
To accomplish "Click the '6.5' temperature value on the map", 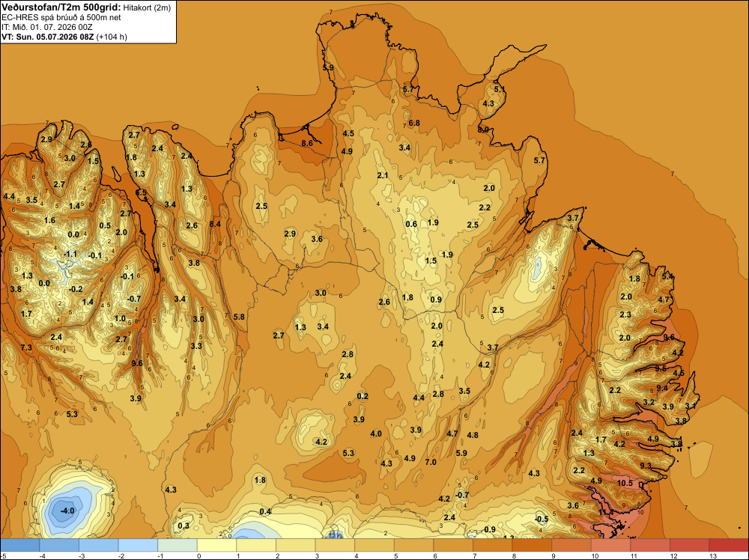I will click(141, 192).
